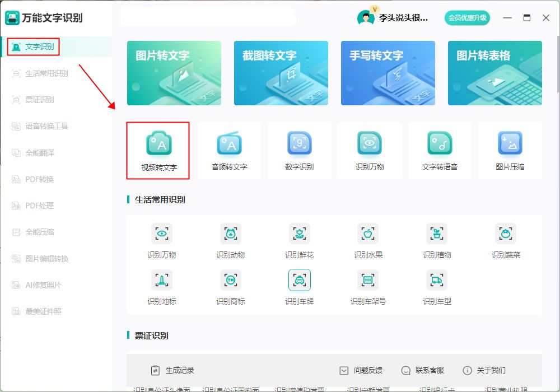Open 生成记录 in the bottom bar
Image resolution: width=560 pixels, height=392 pixels.
pyautogui.click(x=172, y=370)
